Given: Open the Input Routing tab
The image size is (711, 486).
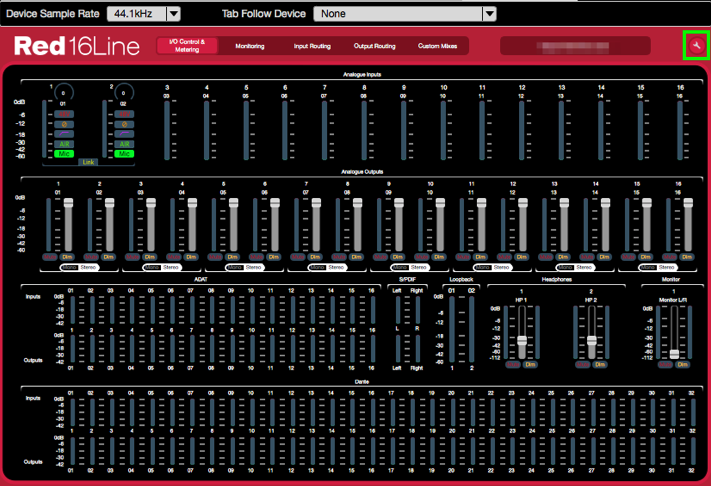Looking at the screenshot, I should (x=312, y=46).
